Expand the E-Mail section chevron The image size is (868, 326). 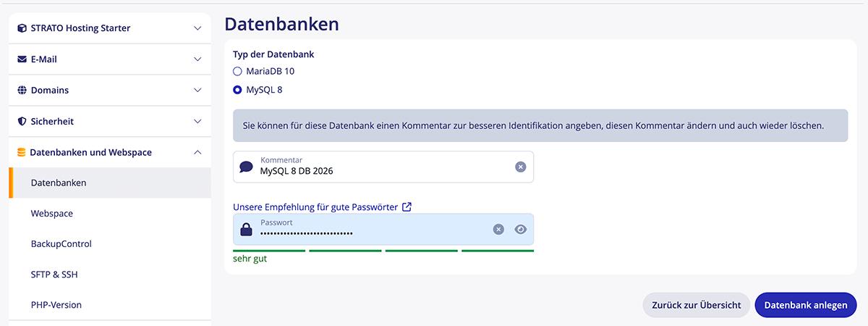[197, 59]
